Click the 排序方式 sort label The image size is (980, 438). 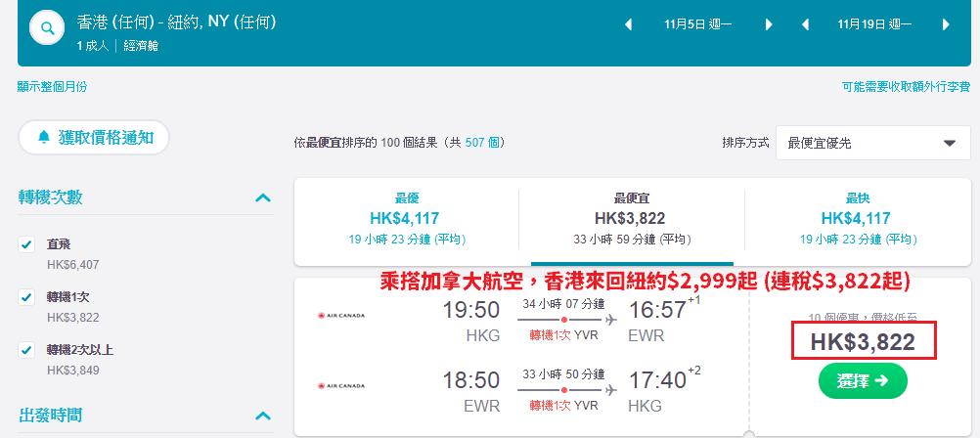click(x=745, y=143)
